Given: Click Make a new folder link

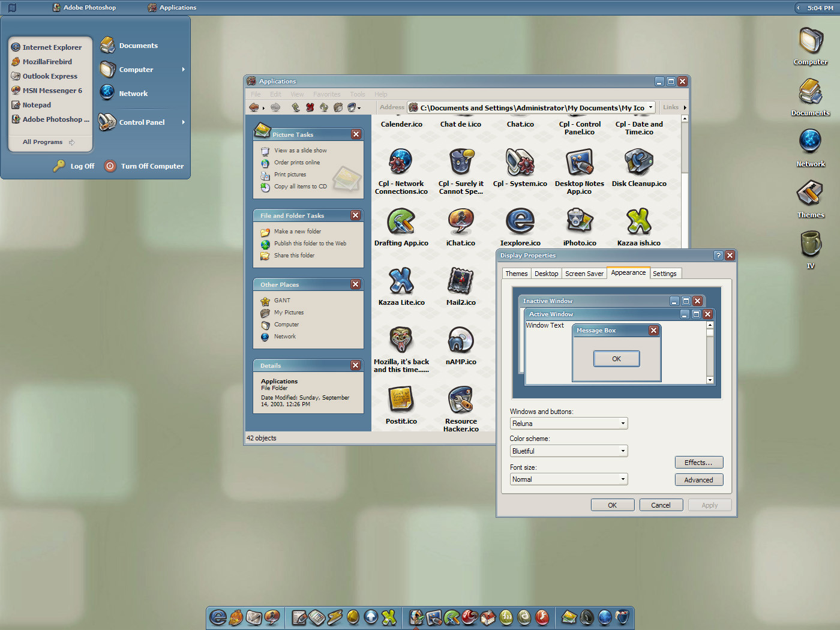Looking at the screenshot, I should click(x=298, y=232).
